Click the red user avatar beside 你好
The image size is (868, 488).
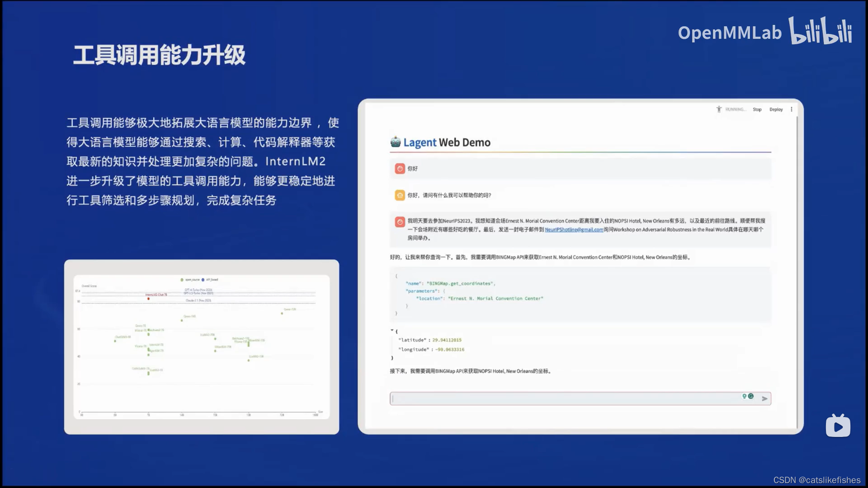(x=400, y=169)
